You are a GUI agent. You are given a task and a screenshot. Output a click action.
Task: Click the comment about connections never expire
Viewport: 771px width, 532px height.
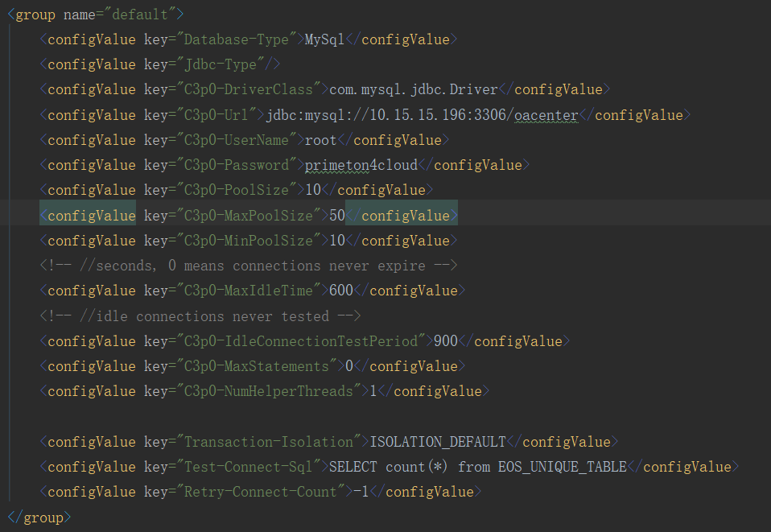pyautogui.click(x=249, y=266)
